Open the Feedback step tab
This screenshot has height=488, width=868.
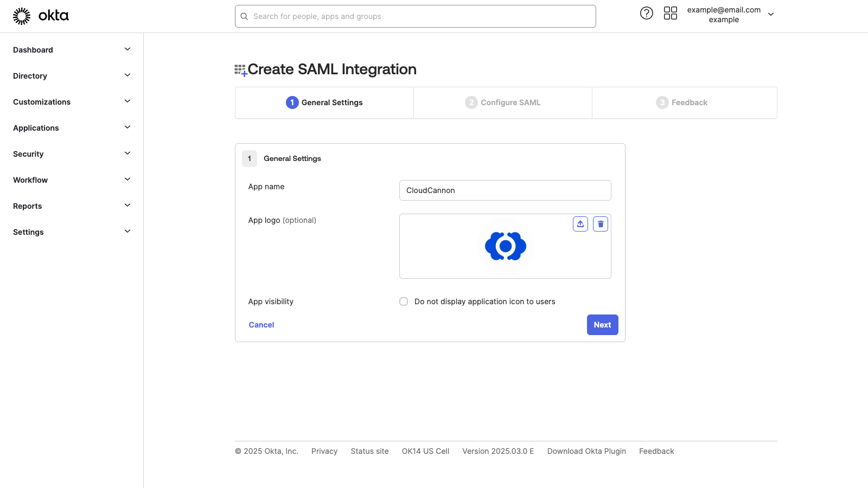tap(684, 102)
